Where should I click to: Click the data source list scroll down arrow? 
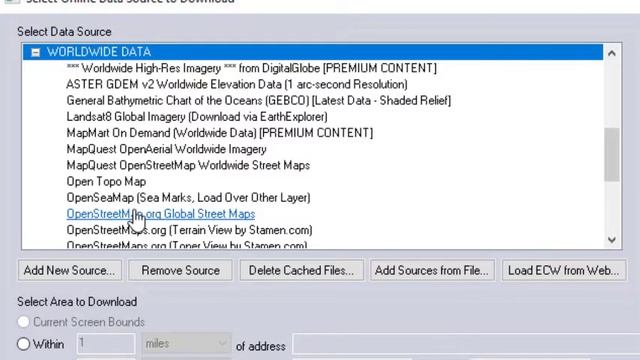tap(611, 240)
